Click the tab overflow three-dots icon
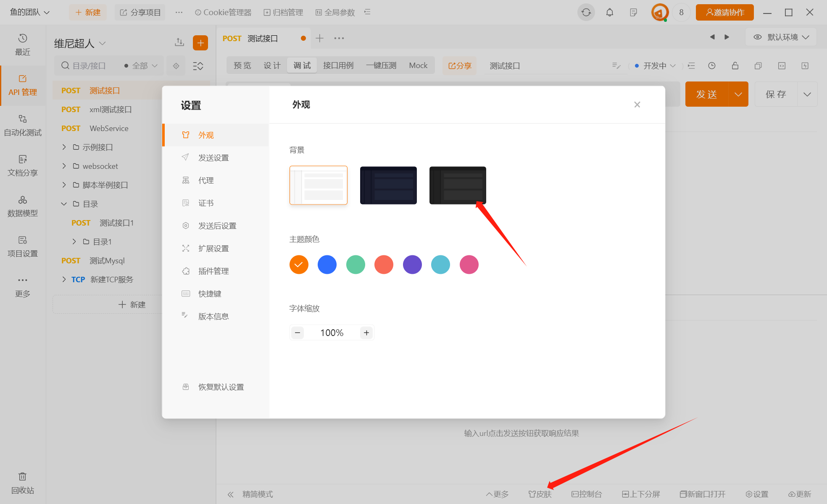 339,38
